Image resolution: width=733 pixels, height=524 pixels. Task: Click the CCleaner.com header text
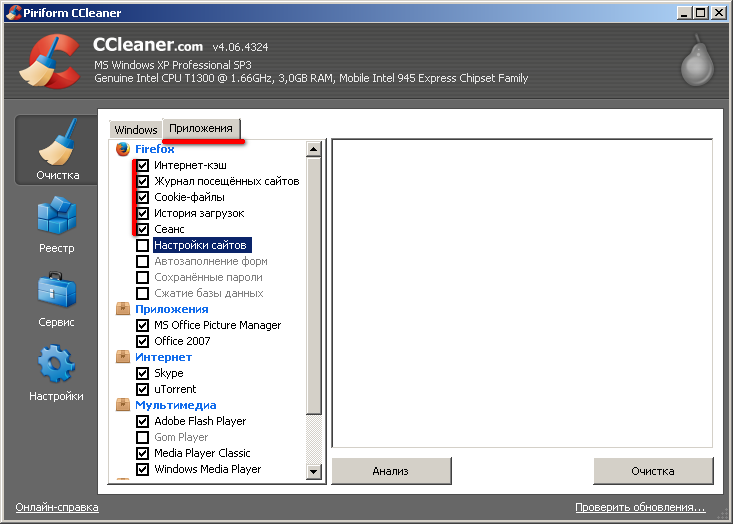pyautogui.click(x=148, y=45)
